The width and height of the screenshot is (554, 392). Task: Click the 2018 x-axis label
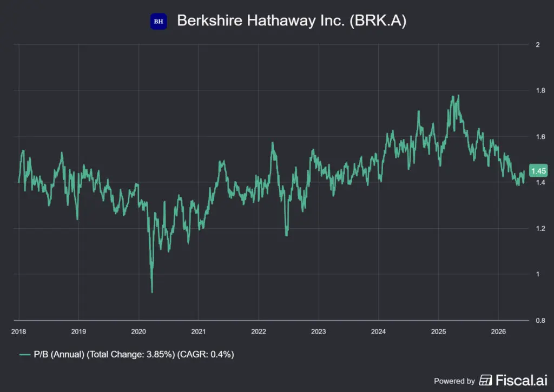pos(19,331)
